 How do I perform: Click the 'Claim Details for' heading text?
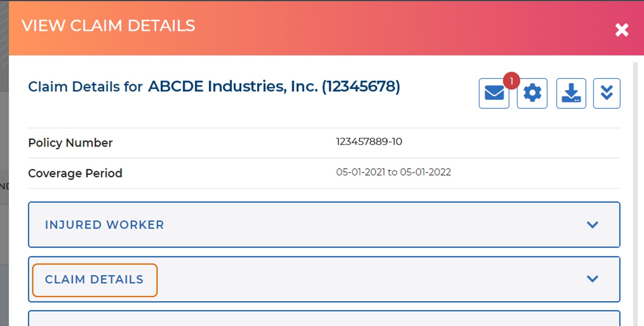click(x=85, y=87)
